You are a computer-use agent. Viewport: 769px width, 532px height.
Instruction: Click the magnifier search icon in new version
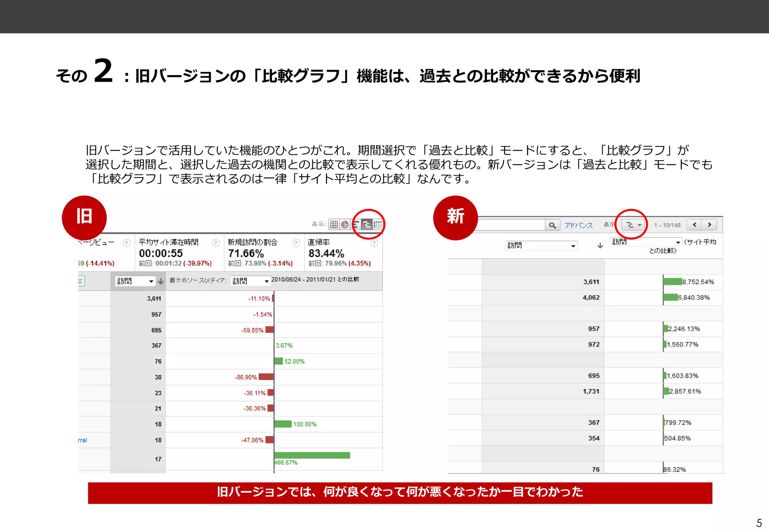pyautogui.click(x=552, y=225)
